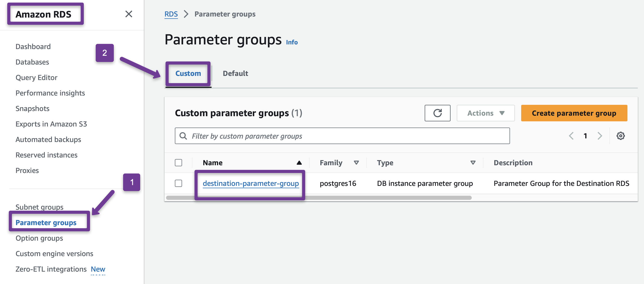Navigate to RDS via the breadcrumb
The image size is (644, 284).
click(x=171, y=14)
